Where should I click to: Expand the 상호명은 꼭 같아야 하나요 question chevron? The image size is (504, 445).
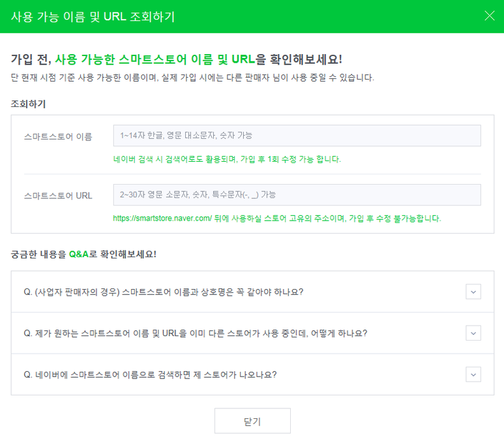tap(473, 292)
